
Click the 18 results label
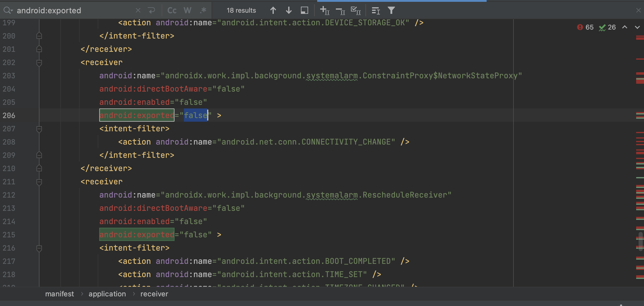click(241, 11)
